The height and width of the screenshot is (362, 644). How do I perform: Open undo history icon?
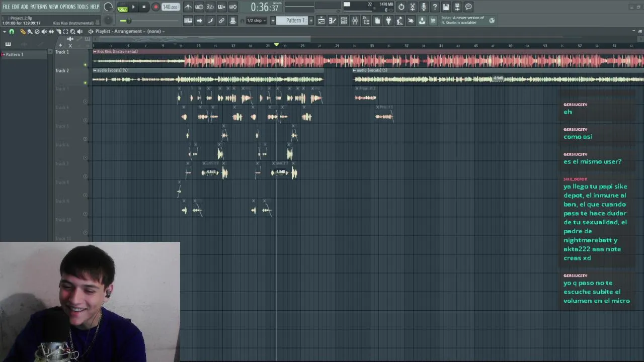click(x=401, y=7)
